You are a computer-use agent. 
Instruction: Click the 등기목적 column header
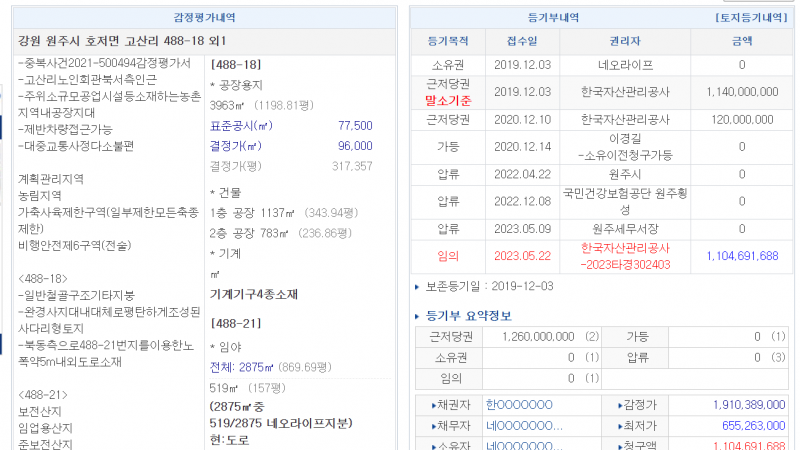[x=448, y=42]
